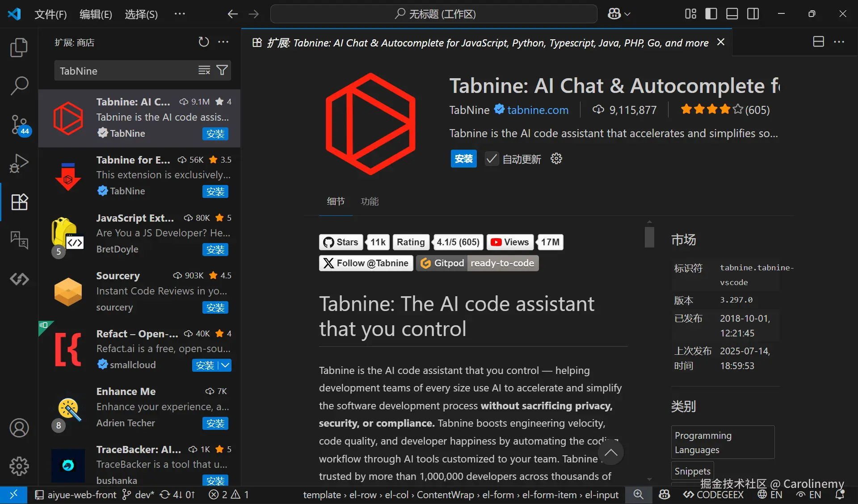Screen dimensions: 858x504
Task: Open the Manage gear in activity bar
Action: point(19,466)
